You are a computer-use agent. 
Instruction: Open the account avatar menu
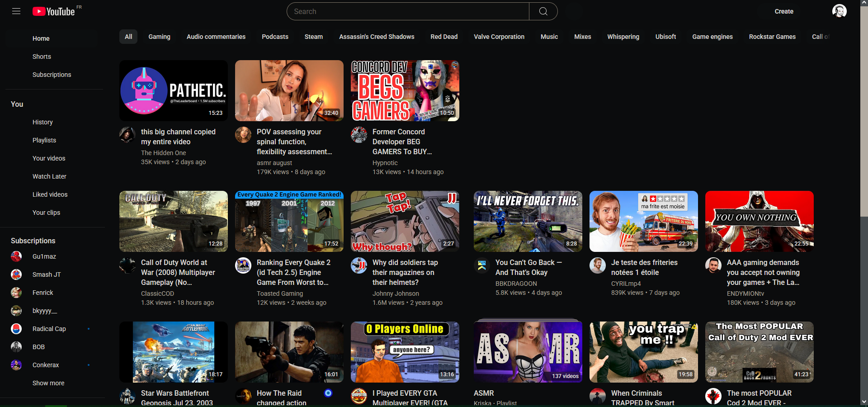click(x=840, y=11)
